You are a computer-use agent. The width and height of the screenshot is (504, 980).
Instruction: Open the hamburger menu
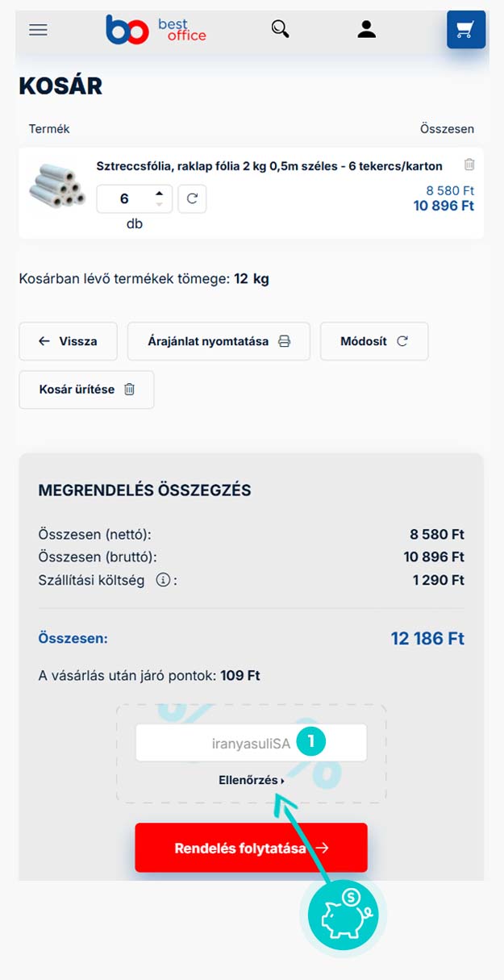point(38,30)
